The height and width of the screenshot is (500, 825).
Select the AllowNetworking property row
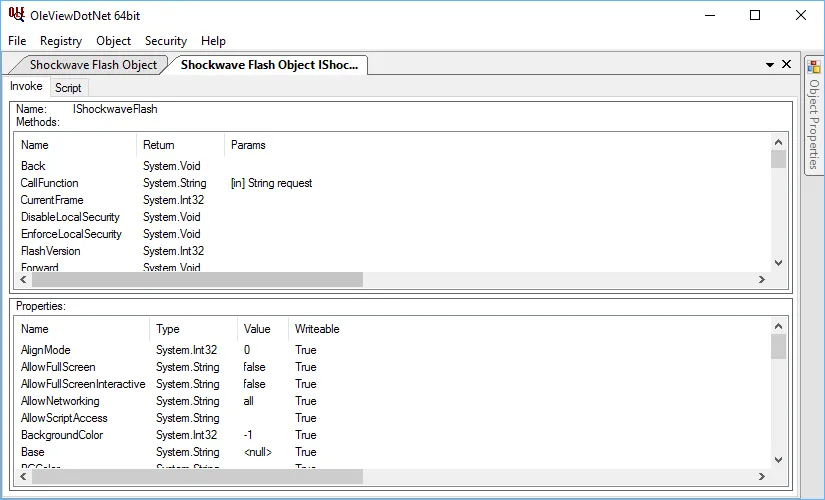[392, 401]
